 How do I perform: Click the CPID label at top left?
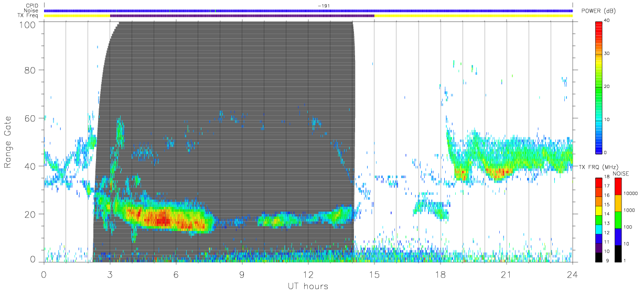pos(32,6)
